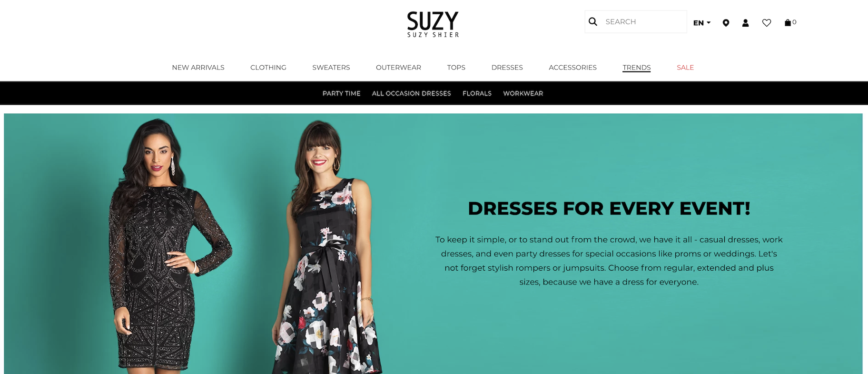View wishlist via heart icon
The height and width of the screenshot is (374, 868).
[766, 23]
